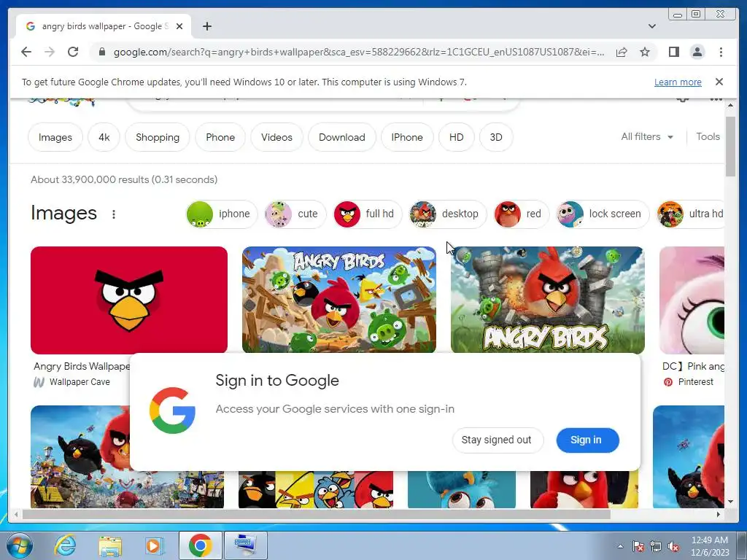The image size is (747, 560).
Task: Open the Pinterest source link
Action: point(689,382)
